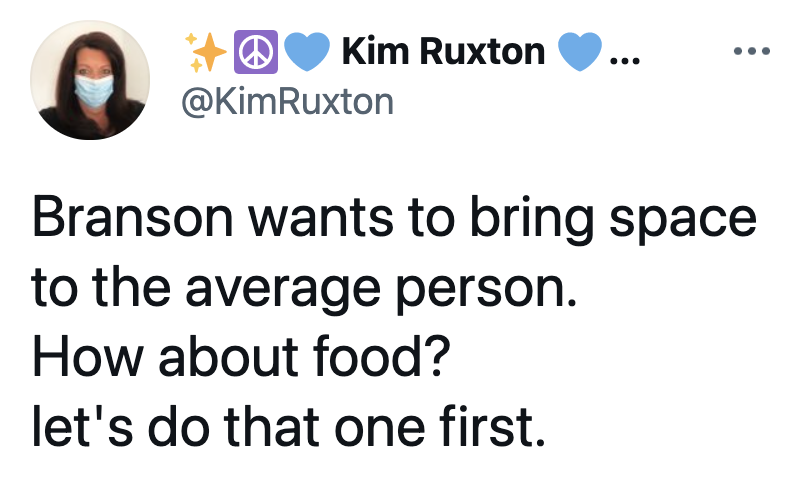Screen dimensions: 798x484
Task: Open the tweet's three-dot more options menu
Action: coord(752,51)
